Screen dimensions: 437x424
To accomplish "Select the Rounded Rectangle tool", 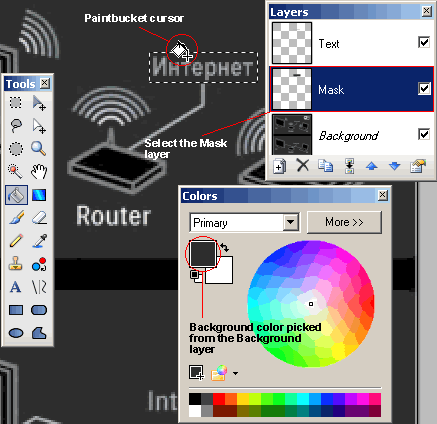I will click(x=39, y=310).
